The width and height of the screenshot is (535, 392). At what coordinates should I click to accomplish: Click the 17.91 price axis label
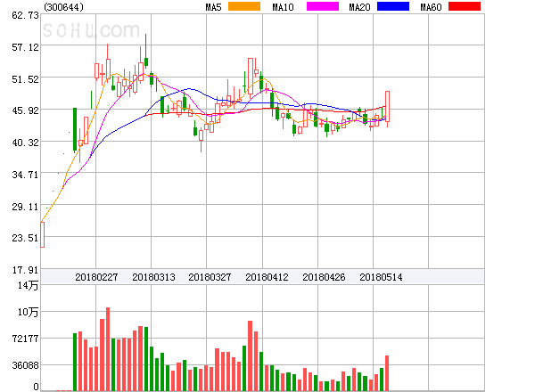[x=25, y=270]
